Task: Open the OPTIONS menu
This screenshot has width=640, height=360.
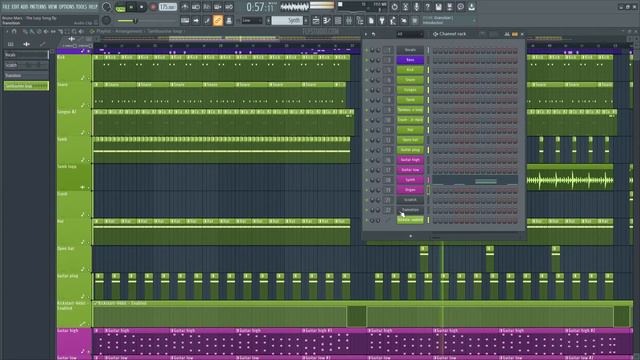Action: pyautogui.click(x=67, y=7)
